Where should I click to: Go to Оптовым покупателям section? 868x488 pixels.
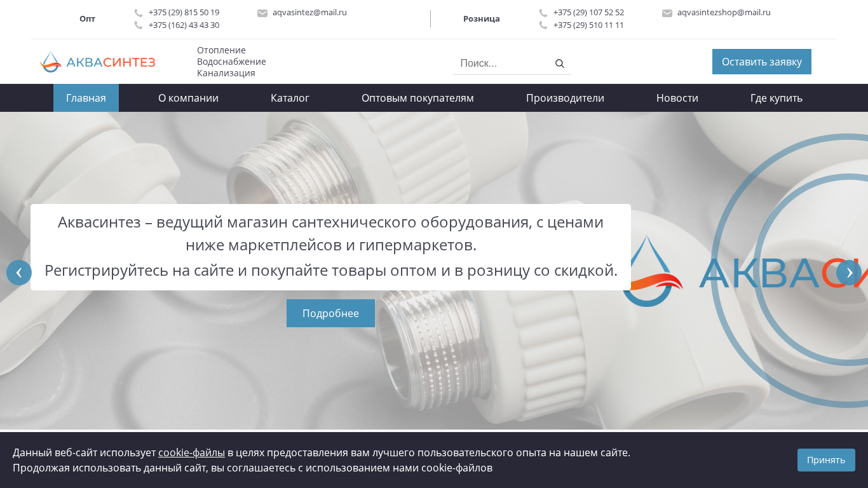pyautogui.click(x=417, y=98)
